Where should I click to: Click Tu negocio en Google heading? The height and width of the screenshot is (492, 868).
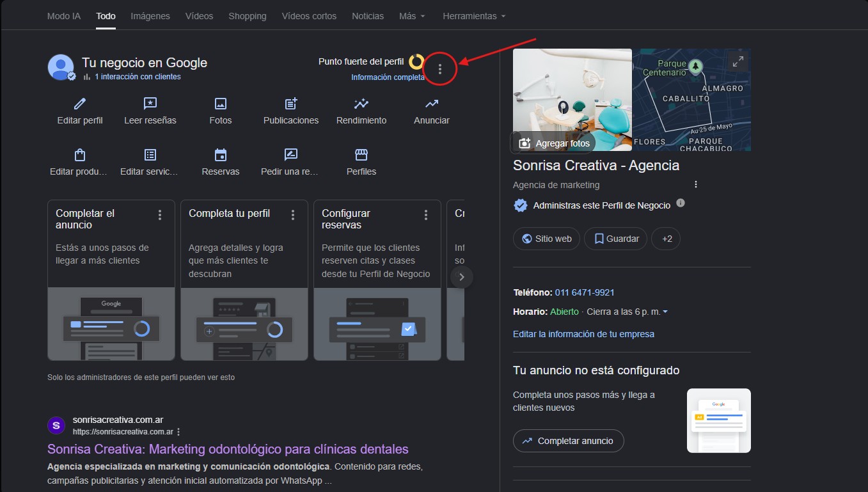coord(145,63)
